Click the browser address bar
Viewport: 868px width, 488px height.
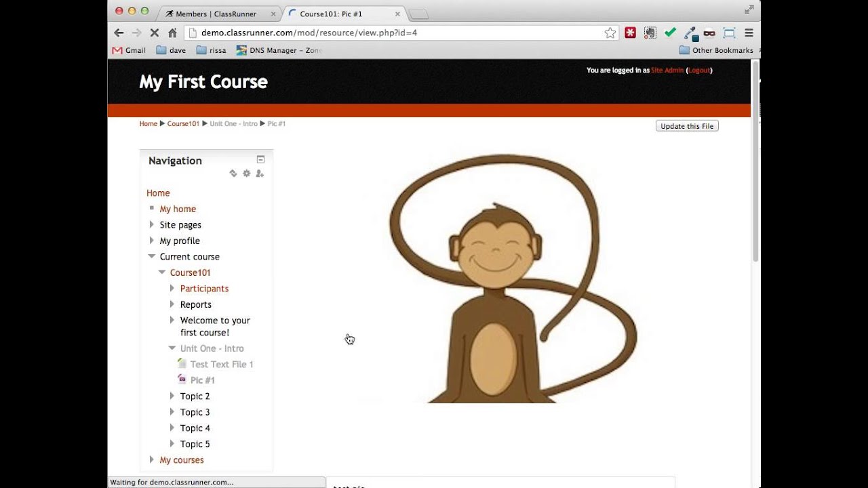[400, 33]
